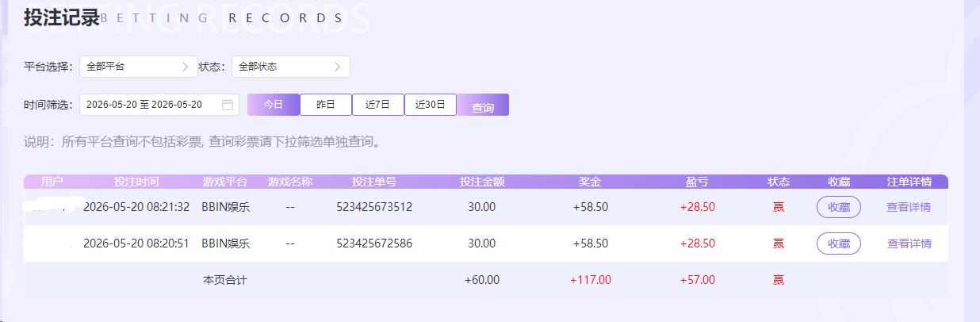
Task: Select bet number 523425673512 text
Action: tap(374, 207)
